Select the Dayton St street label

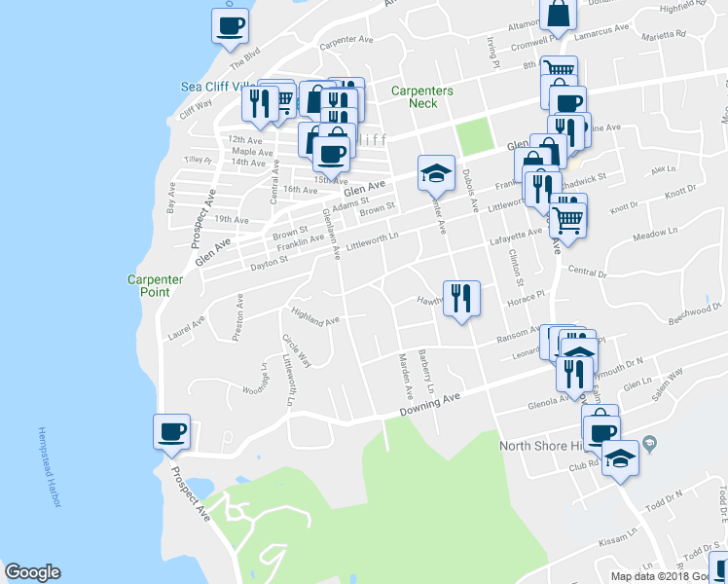click(x=270, y=263)
